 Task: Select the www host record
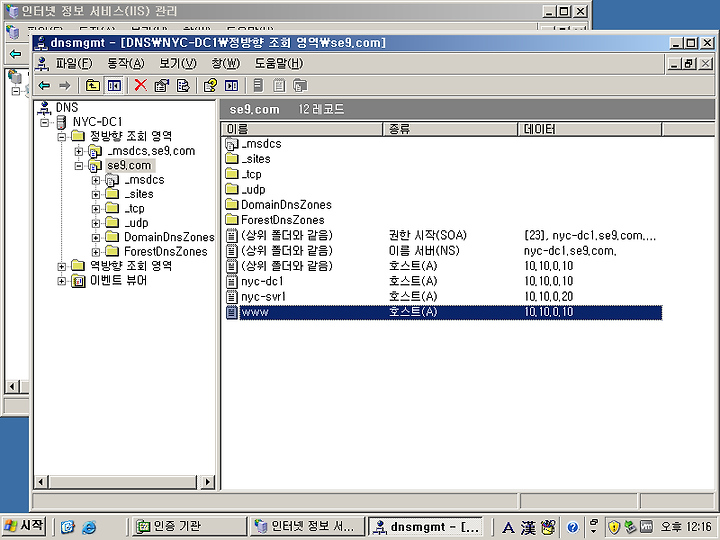444,312
